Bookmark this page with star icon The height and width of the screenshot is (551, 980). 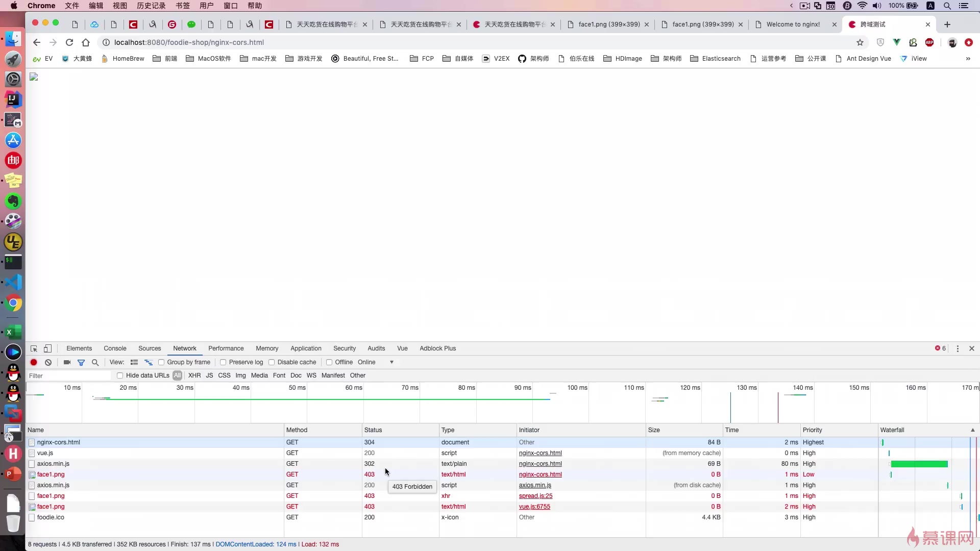[x=860, y=42]
